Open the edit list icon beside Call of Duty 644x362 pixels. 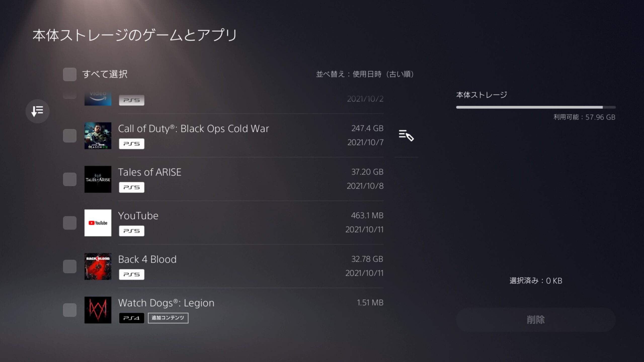click(406, 135)
